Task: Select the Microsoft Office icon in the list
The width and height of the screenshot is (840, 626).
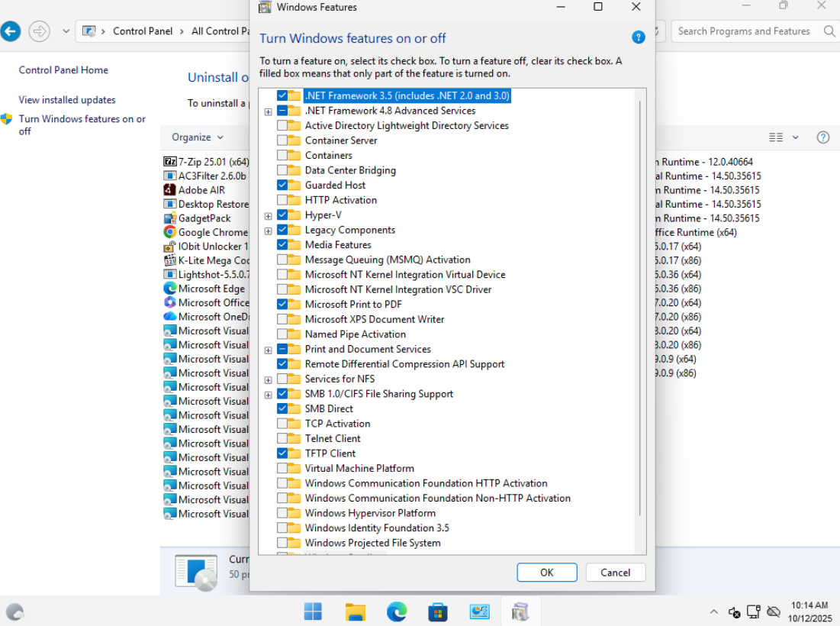Action: [170, 302]
